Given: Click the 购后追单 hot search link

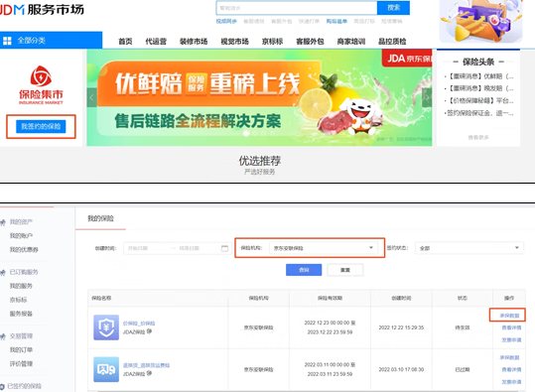Looking at the screenshot, I should coord(336,21).
